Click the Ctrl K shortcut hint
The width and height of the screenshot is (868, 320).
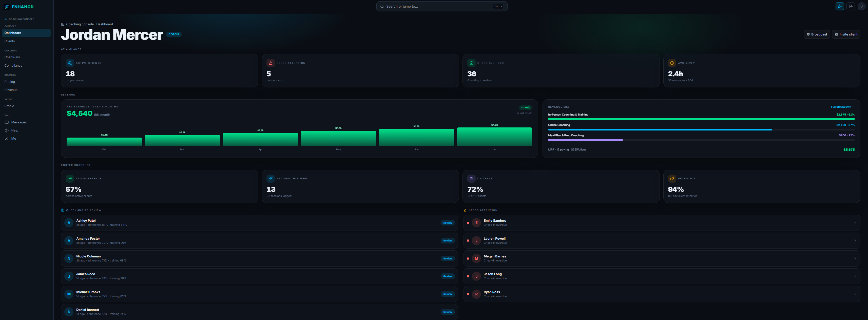tap(498, 6)
